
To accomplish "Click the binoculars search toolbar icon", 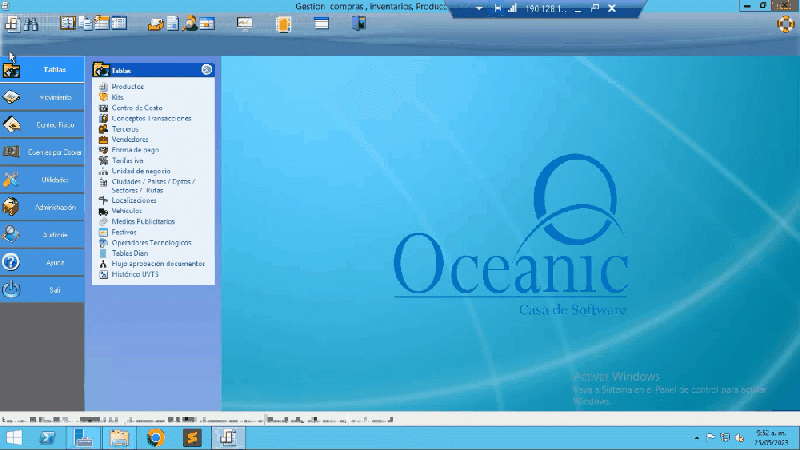I will tap(31, 24).
